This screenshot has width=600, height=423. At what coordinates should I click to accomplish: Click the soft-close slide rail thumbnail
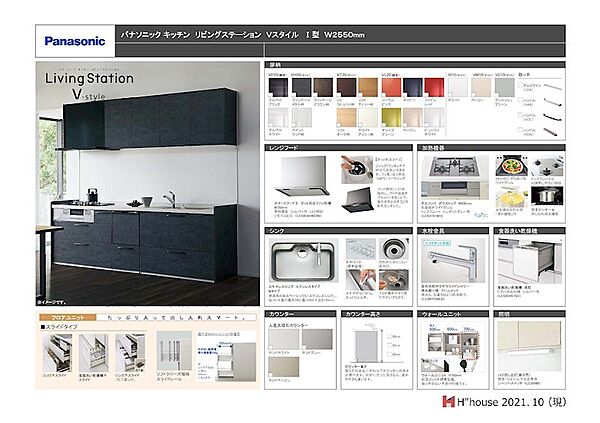pyautogui.click(x=174, y=350)
